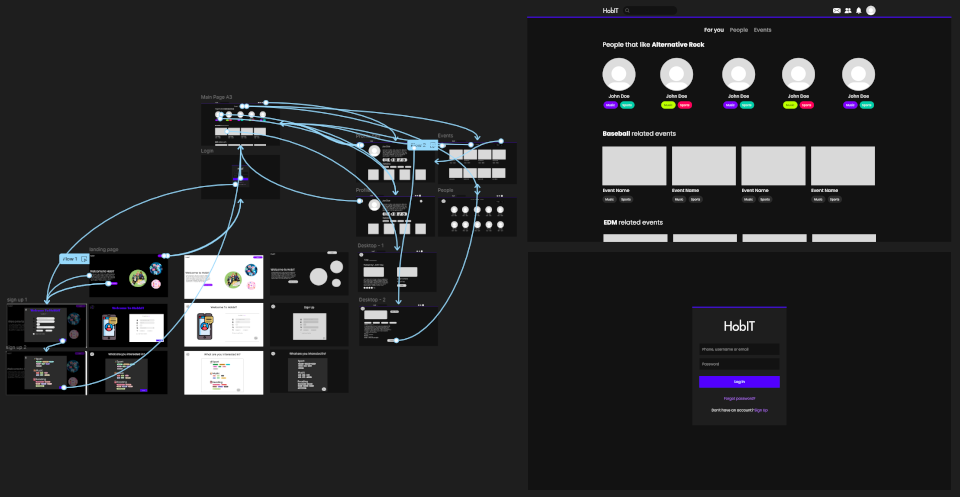Open first Baseball related event thumbnail
This screenshot has height=497, width=960.
(x=634, y=165)
